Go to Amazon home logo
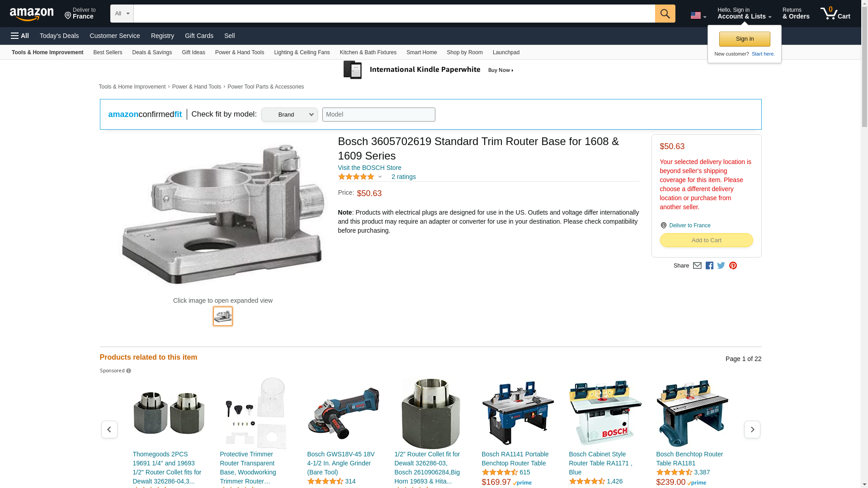The image size is (868, 488). [x=32, y=14]
